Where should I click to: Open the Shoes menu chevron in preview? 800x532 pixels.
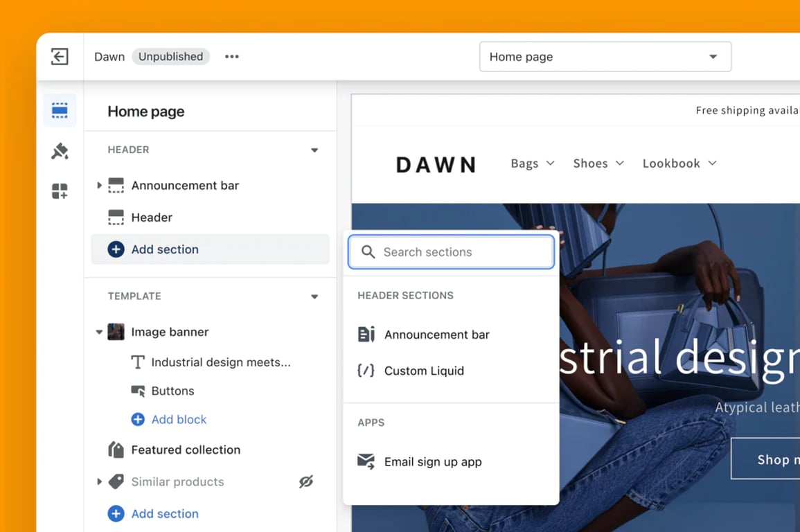[x=619, y=163]
